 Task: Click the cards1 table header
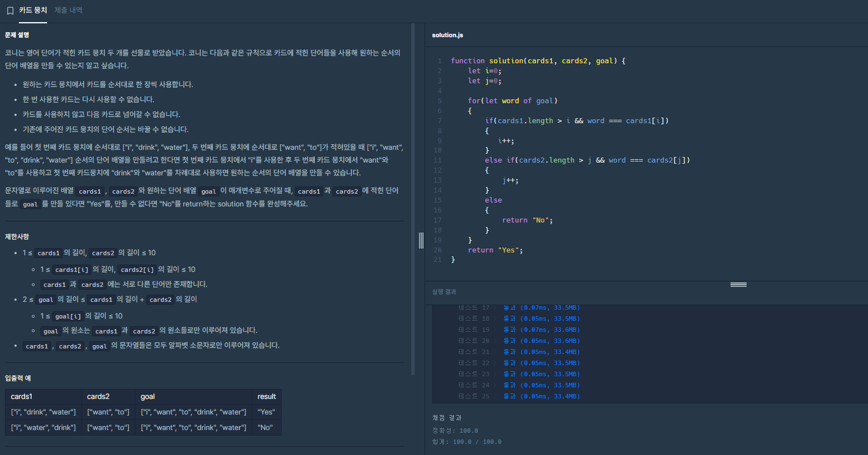43,397
